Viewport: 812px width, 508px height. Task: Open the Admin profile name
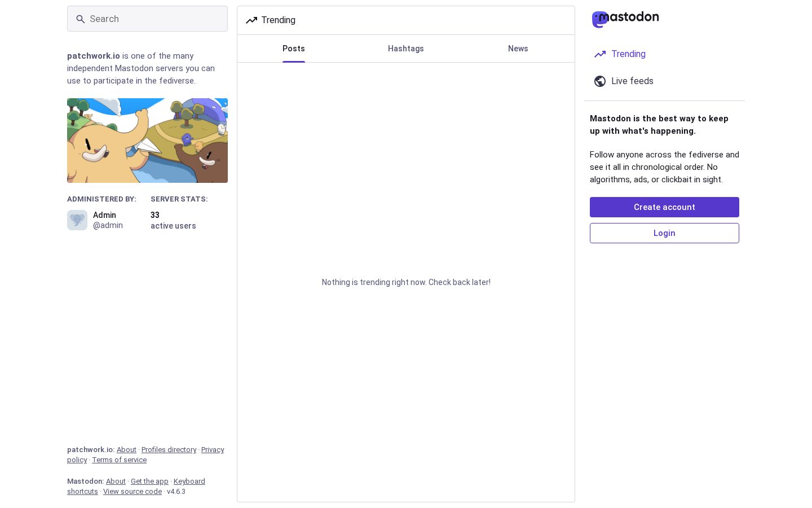click(x=104, y=215)
